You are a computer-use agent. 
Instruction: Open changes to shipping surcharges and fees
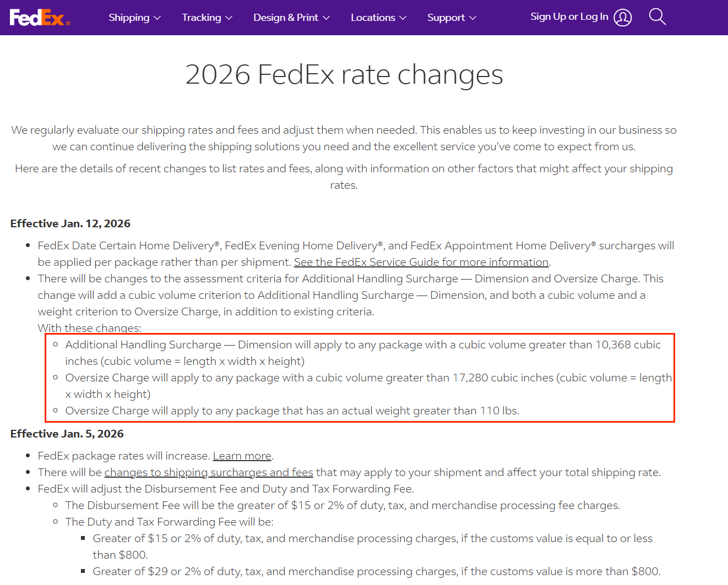208,472
